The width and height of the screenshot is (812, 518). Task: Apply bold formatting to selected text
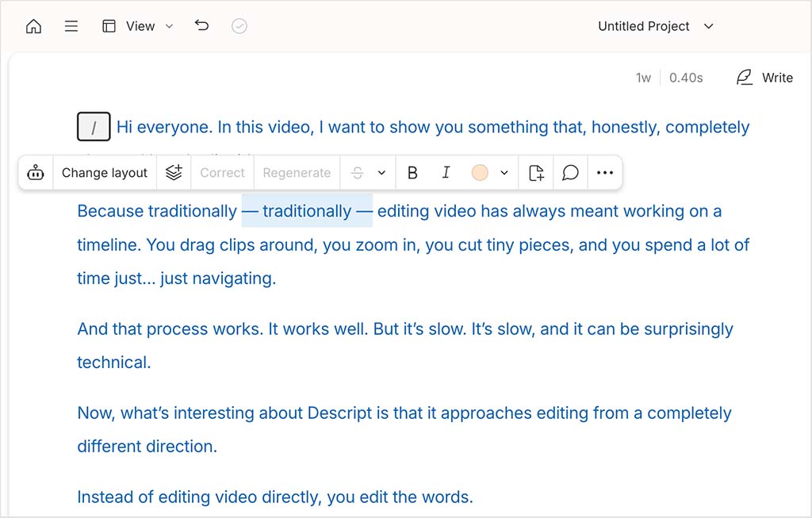coord(412,172)
